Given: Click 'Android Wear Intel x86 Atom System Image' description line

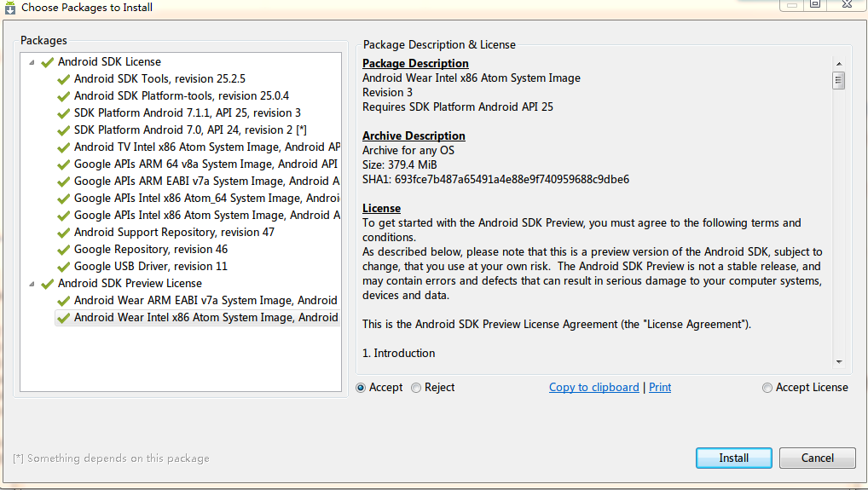Looking at the screenshot, I should (471, 78).
